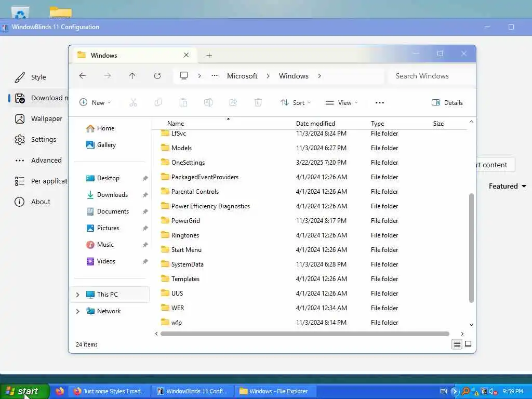532x399 pixels.
Task: Click the vertical scrollbar thumb in file list
Action: 471,248
